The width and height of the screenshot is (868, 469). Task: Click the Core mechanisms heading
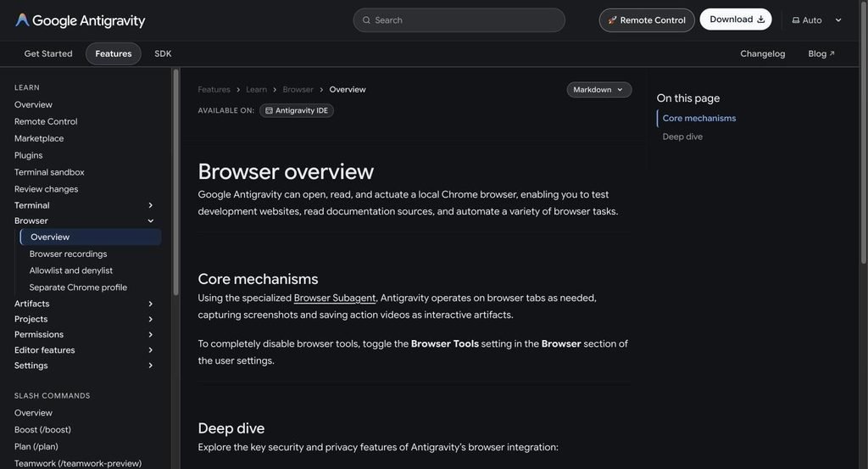(258, 279)
